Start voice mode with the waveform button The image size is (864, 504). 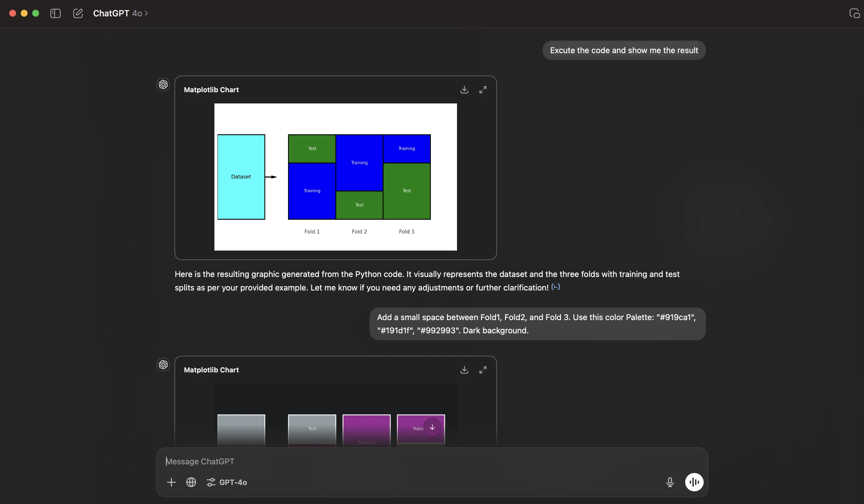tap(694, 482)
